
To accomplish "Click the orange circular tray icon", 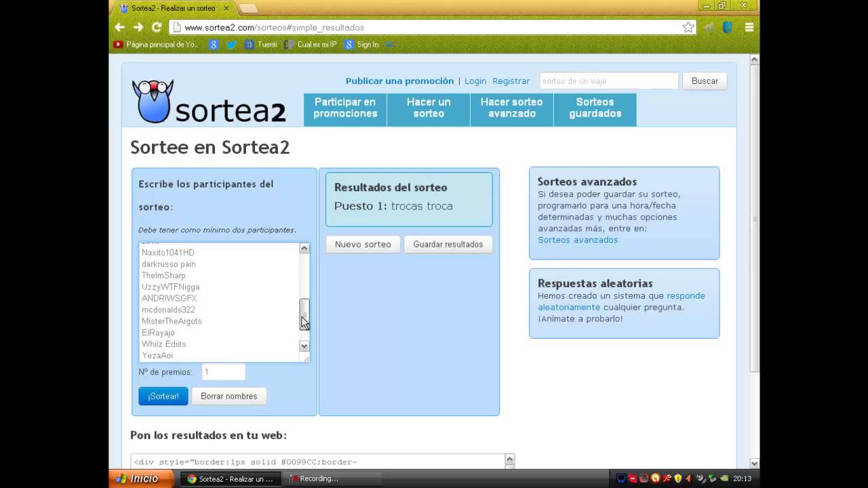I will pyautogui.click(x=655, y=479).
